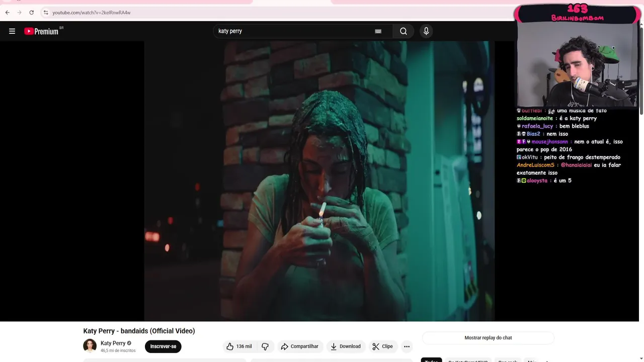This screenshot has height=362, width=644.
Task: Go back with browser back arrow
Action: pos(8,13)
